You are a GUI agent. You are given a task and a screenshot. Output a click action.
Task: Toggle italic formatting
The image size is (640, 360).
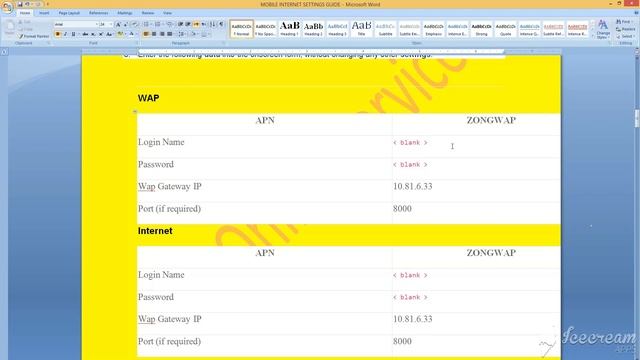65,34
